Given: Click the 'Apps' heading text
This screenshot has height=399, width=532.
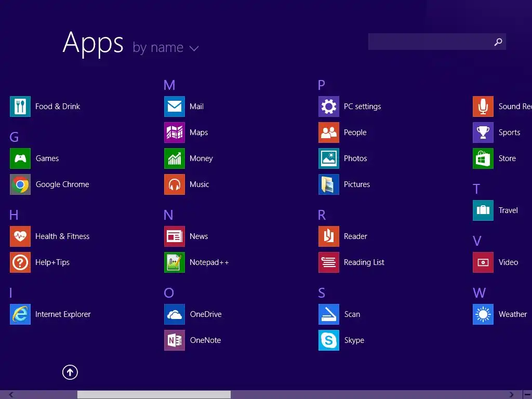Looking at the screenshot, I should (93, 44).
